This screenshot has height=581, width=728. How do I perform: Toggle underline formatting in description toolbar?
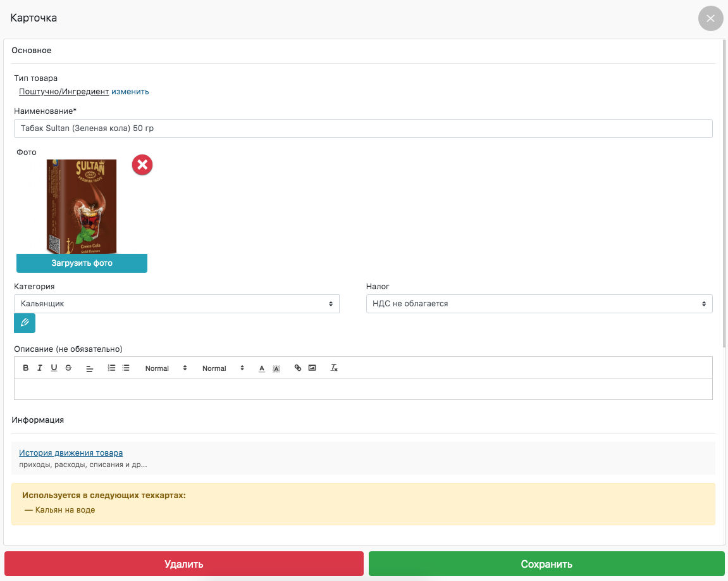click(54, 368)
